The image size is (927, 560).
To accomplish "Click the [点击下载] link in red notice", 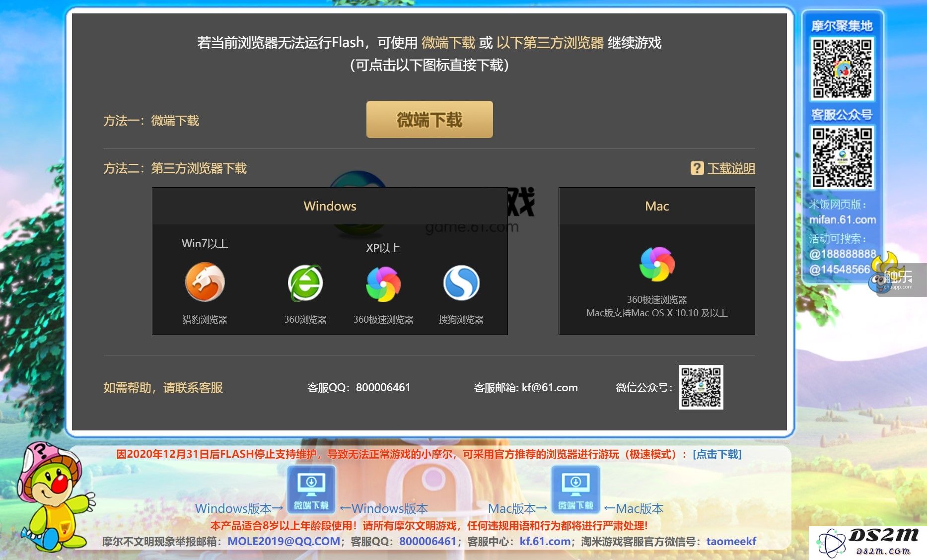I will [717, 454].
